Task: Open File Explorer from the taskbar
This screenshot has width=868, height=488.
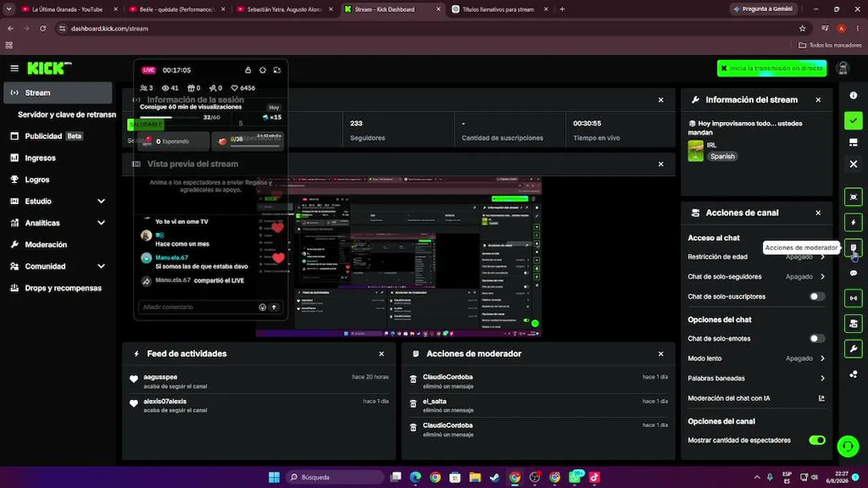Action: 475,477
